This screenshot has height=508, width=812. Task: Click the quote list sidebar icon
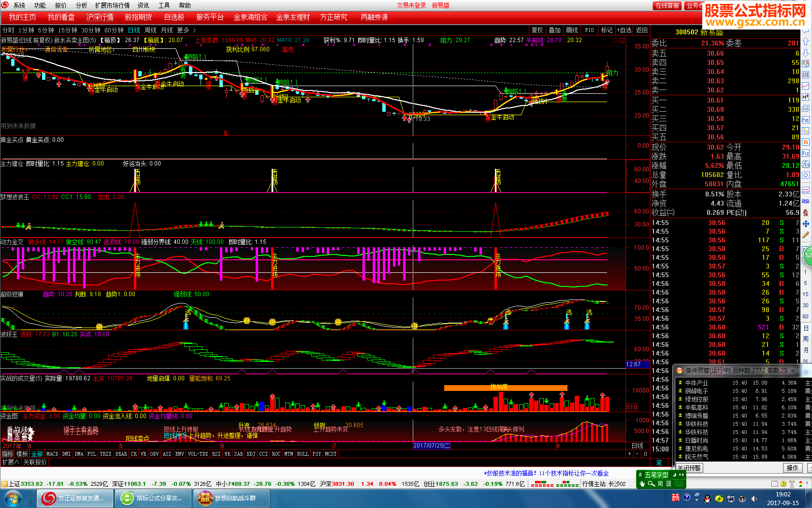click(806, 63)
